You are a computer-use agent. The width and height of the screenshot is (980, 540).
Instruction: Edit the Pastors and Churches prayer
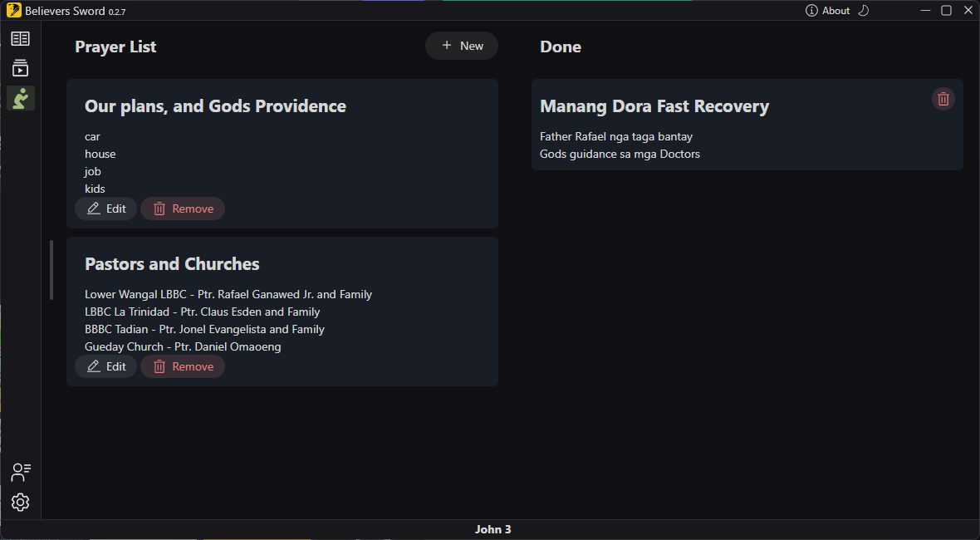point(105,366)
